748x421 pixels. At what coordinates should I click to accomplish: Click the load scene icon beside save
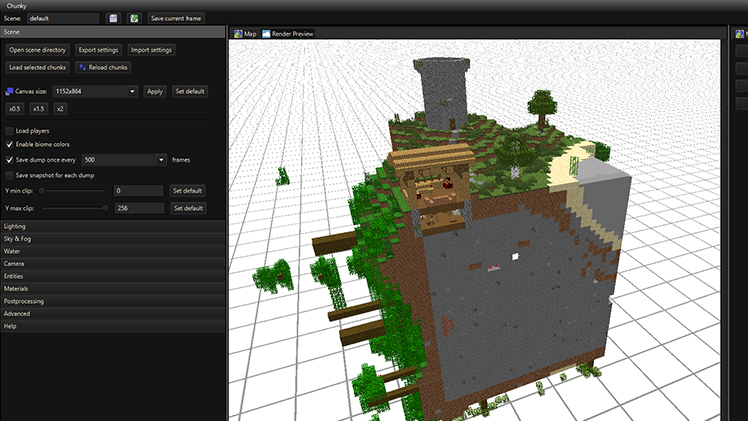pos(133,18)
